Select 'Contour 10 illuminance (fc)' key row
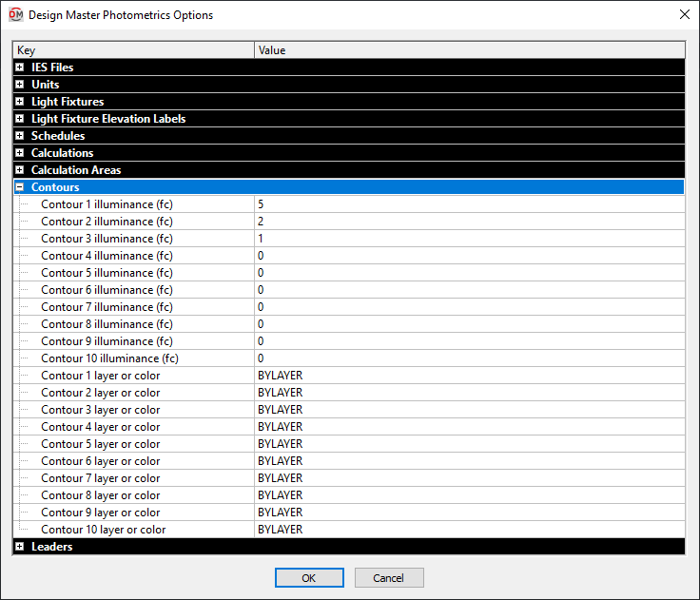This screenshot has width=700, height=600. coord(109,358)
